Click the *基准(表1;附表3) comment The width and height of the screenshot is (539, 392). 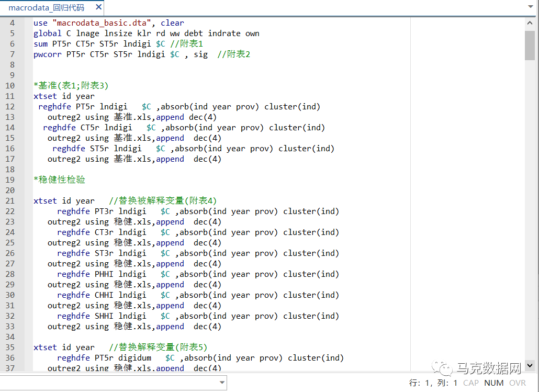[x=71, y=85]
